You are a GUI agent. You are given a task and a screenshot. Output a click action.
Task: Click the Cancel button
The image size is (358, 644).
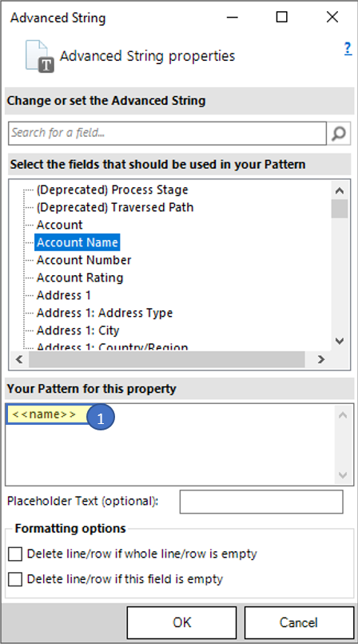pos(299,622)
